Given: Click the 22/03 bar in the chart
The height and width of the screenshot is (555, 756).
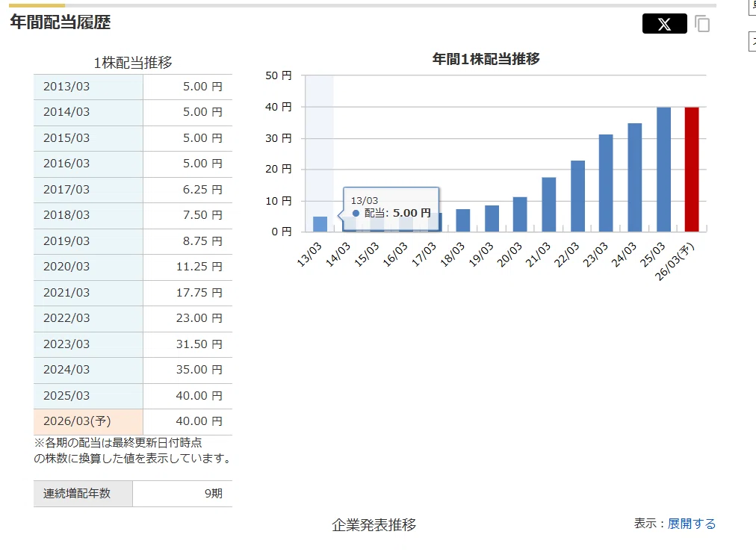Looking at the screenshot, I should (577, 196).
